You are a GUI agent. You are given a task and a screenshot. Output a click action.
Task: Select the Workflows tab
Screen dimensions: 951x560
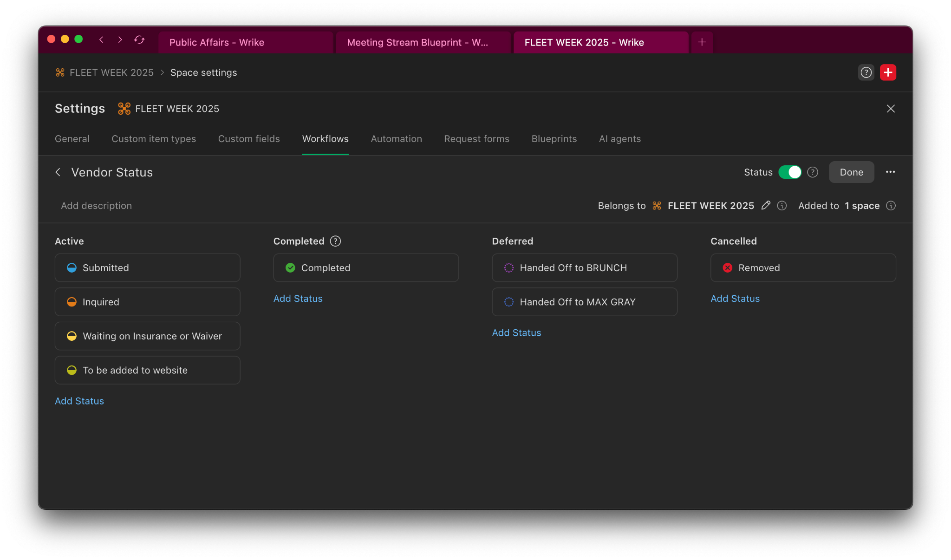325,139
